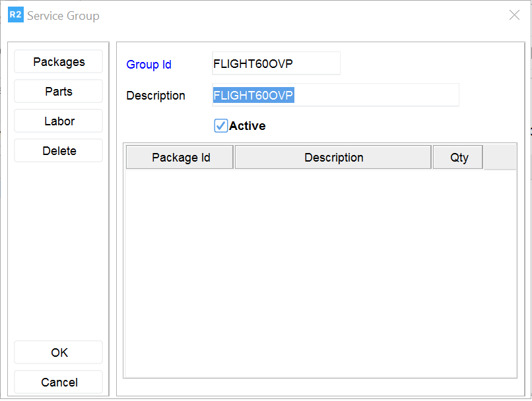Click the R2 application icon in title bar

coord(15,15)
